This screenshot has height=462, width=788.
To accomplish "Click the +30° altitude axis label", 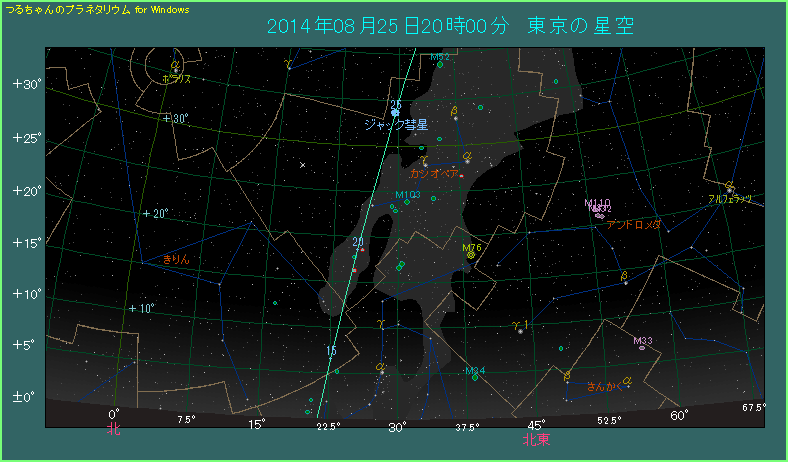I will (x=25, y=84).
